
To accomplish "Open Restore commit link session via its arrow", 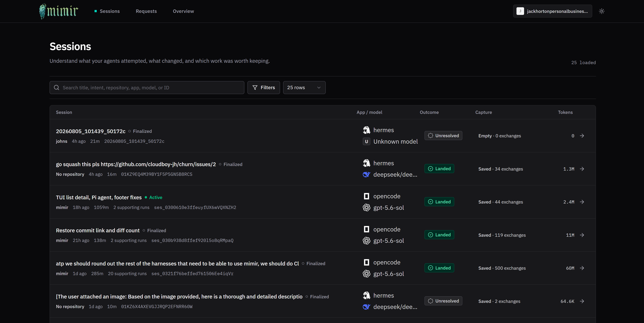I will 582,235.
